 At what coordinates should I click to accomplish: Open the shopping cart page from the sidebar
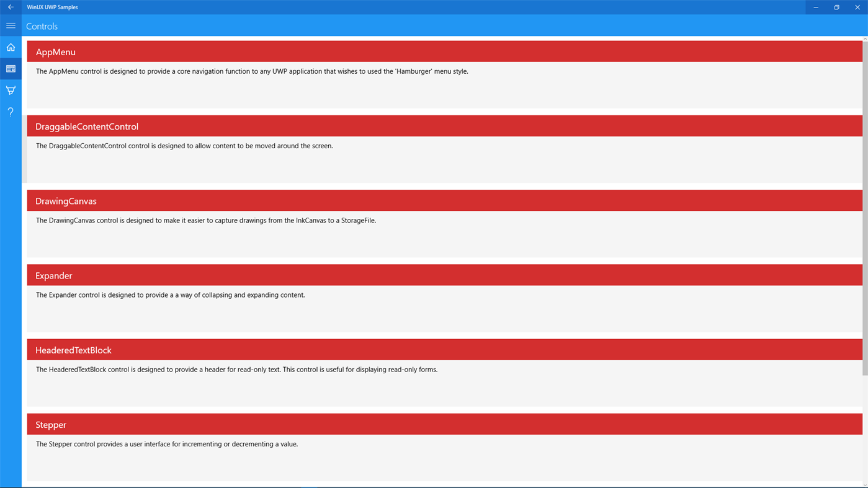tap(11, 90)
